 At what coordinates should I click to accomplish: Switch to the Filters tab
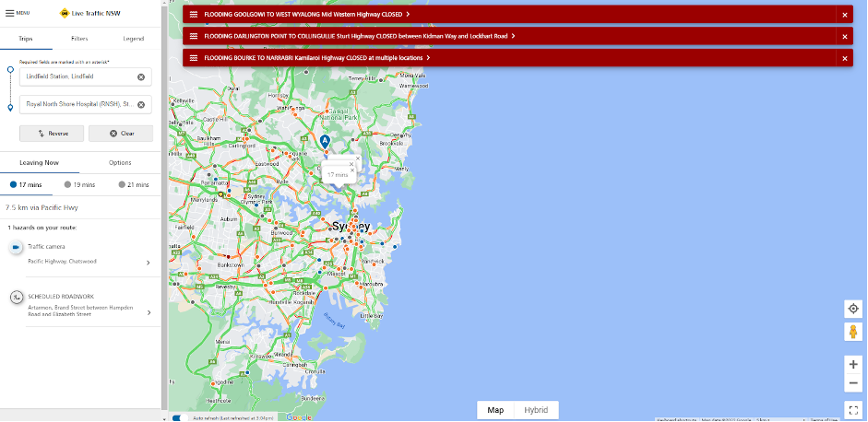(79, 39)
